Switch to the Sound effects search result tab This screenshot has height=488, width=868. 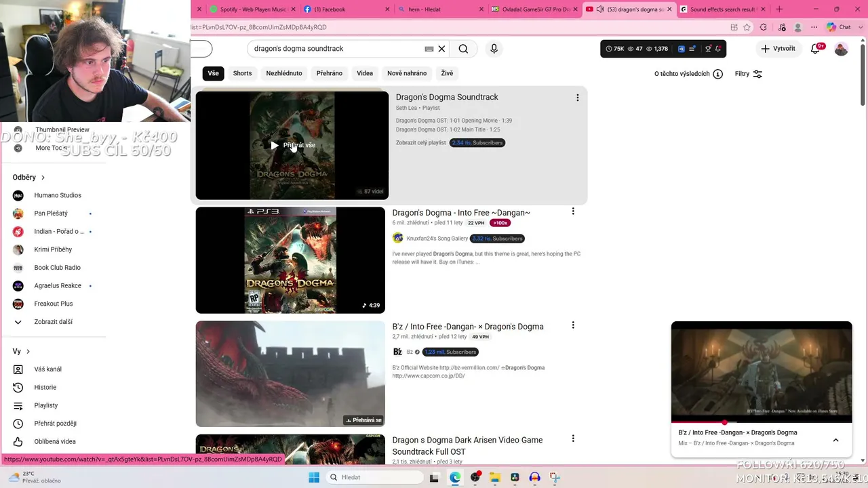click(723, 9)
